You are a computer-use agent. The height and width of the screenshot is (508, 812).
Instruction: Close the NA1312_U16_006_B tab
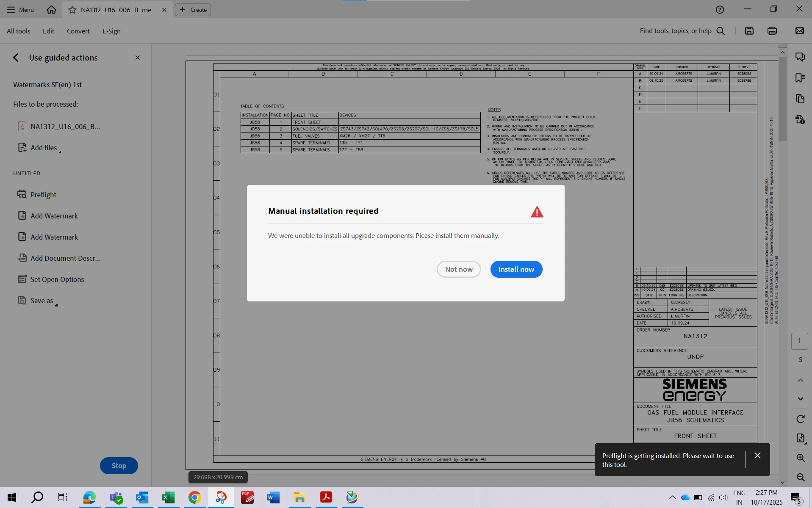[x=164, y=10]
